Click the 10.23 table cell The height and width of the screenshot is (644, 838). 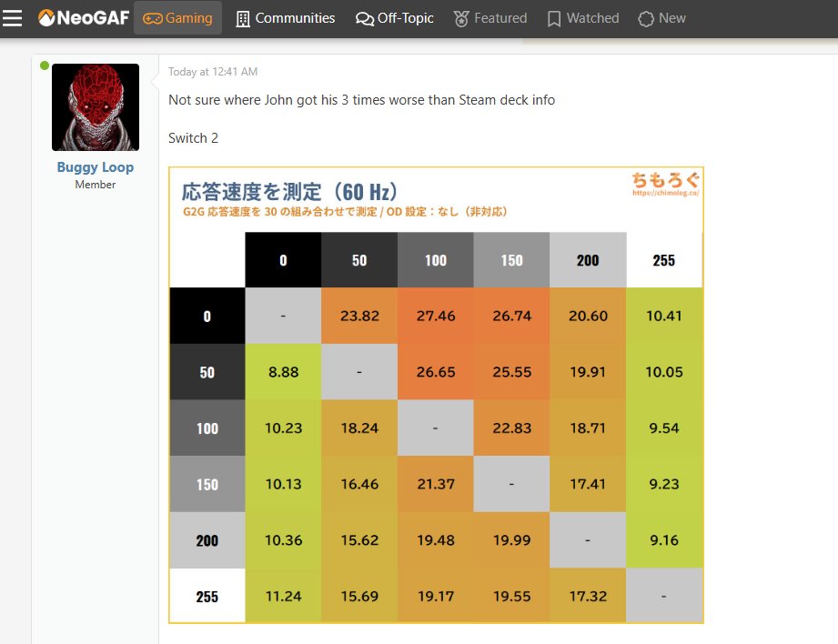283,428
